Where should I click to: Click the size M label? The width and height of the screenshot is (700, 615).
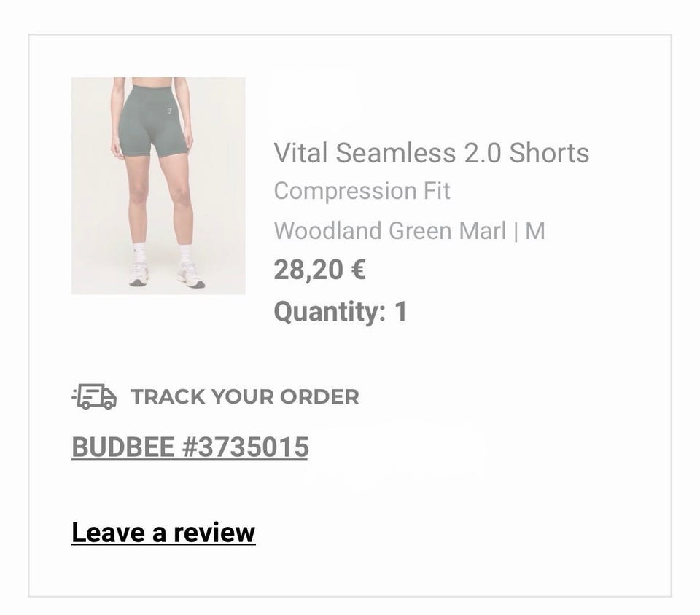[x=535, y=231]
